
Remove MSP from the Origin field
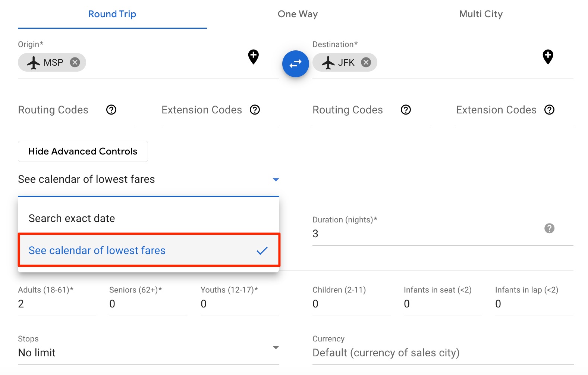pyautogui.click(x=76, y=62)
